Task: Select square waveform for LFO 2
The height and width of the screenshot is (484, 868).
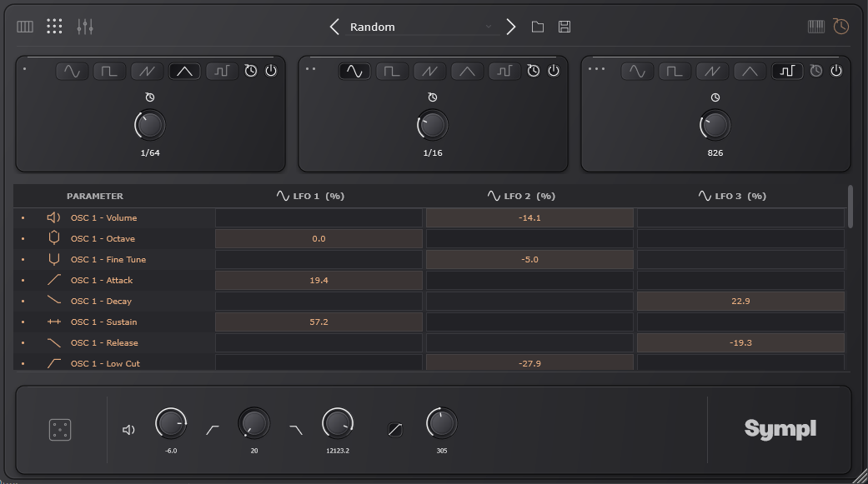Action: point(392,71)
